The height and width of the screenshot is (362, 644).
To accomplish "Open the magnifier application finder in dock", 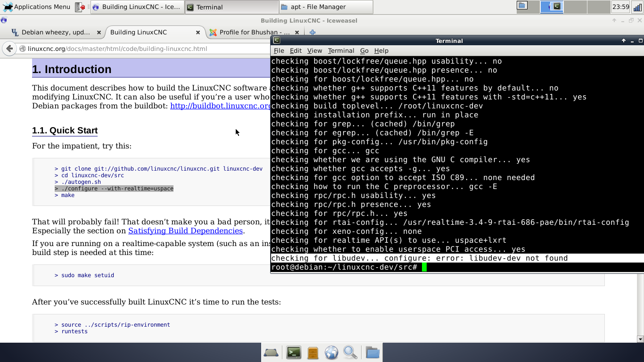I will pyautogui.click(x=350, y=353).
